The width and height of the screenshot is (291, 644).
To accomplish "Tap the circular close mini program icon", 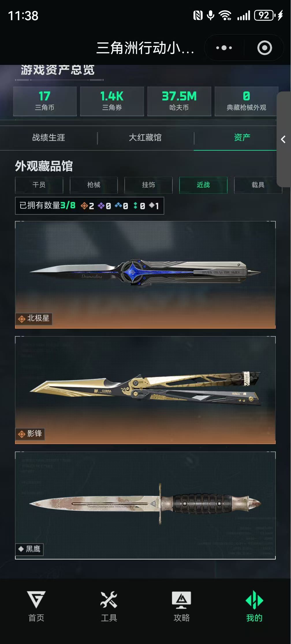I will 264,48.
